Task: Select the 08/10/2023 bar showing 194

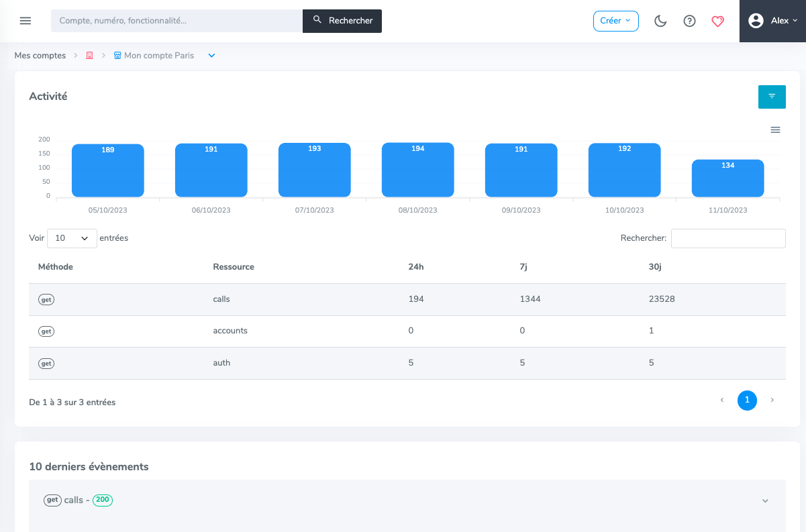Action: [x=418, y=170]
